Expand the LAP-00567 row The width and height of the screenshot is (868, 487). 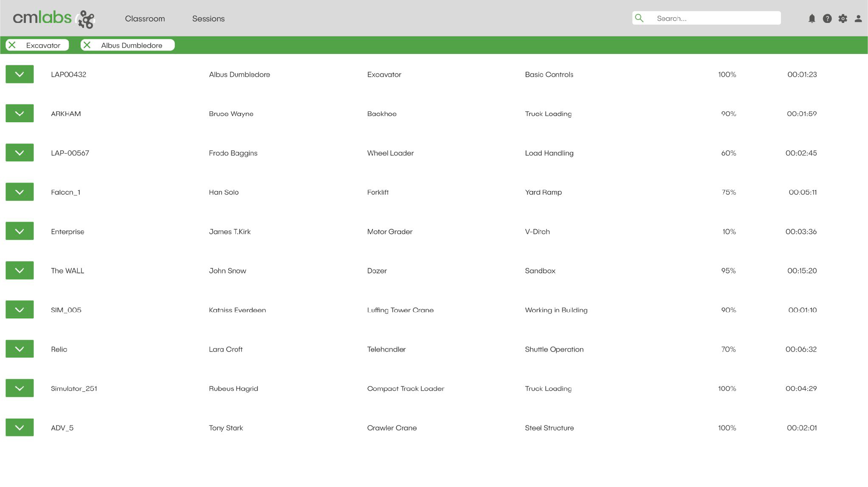pyautogui.click(x=20, y=153)
